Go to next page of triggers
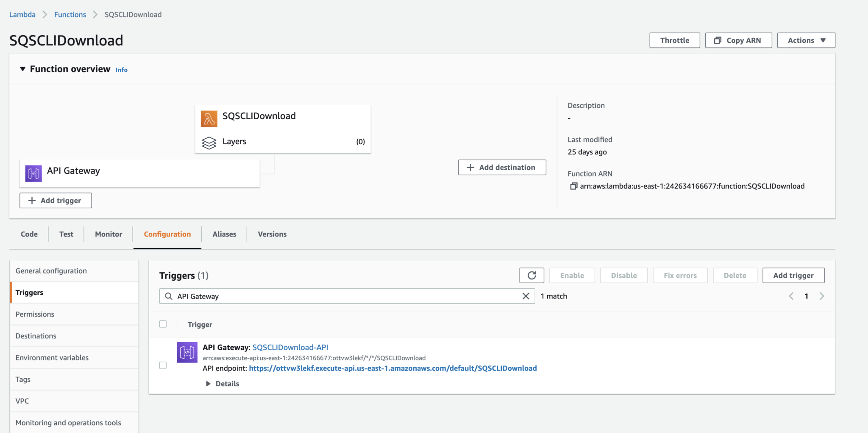Image resolution: width=868 pixels, height=433 pixels. tap(822, 296)
